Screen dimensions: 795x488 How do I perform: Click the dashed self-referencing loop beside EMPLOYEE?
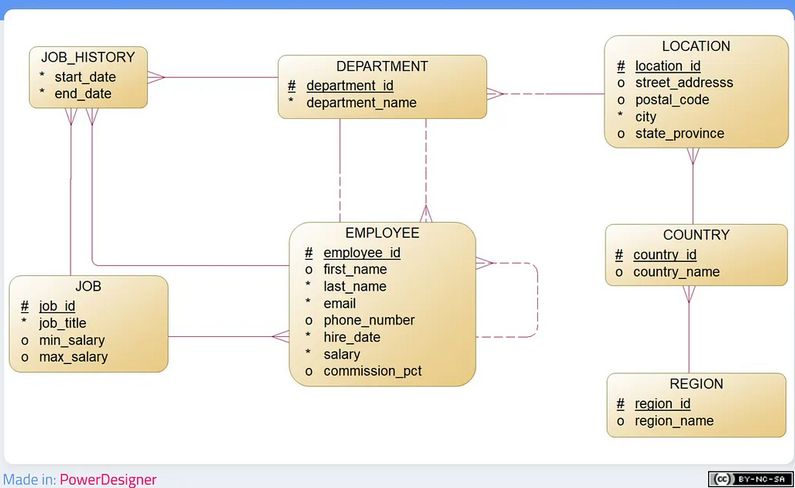(538, 300)
